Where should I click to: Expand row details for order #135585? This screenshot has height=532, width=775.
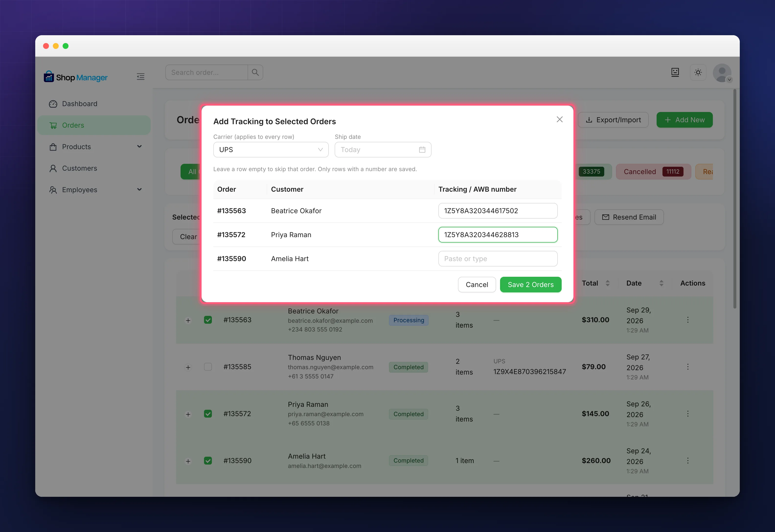coord(188,367)
